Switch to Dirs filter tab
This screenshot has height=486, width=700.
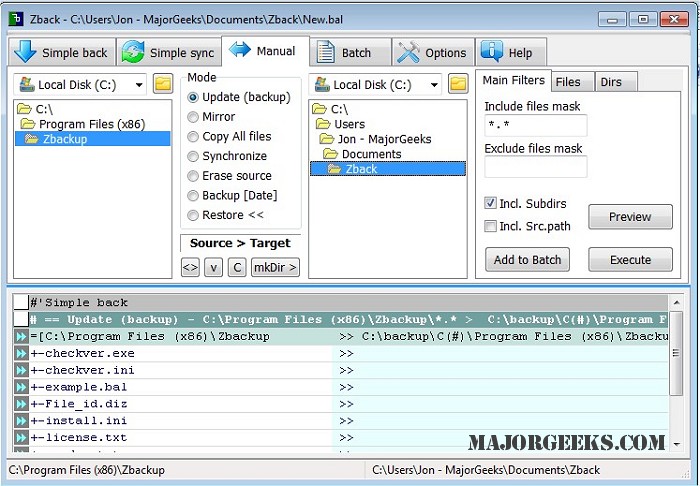pos(615,82)
